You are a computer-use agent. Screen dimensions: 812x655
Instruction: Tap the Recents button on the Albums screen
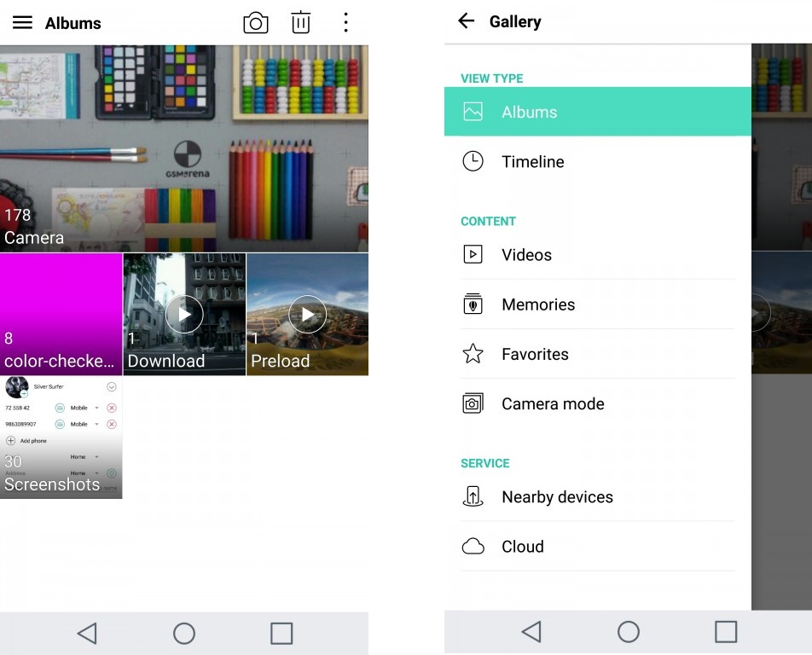coord(281,634)
